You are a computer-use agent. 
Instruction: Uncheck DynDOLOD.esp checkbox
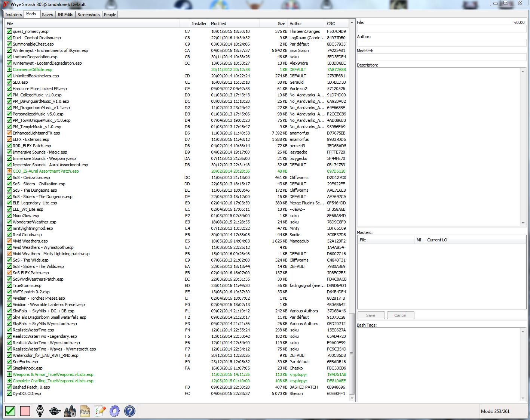9,393
